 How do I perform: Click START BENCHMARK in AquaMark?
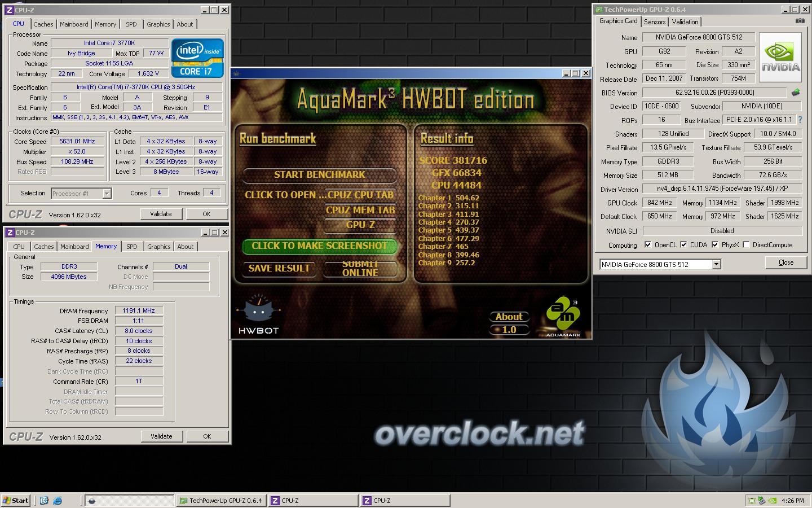click(x=319, y=174)
